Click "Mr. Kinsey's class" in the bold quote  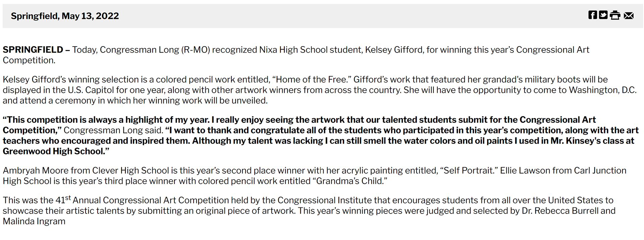[586, 141]
